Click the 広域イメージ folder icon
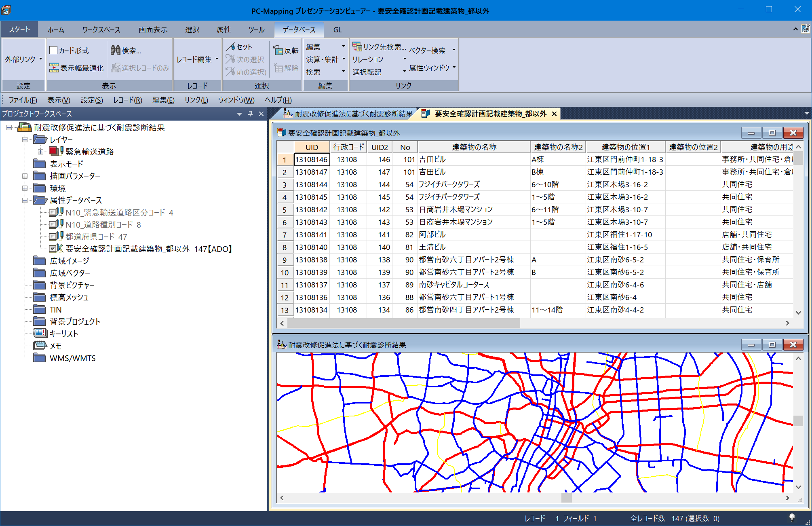812x526 pixels. pyautogui.click(x=39, y=261)
